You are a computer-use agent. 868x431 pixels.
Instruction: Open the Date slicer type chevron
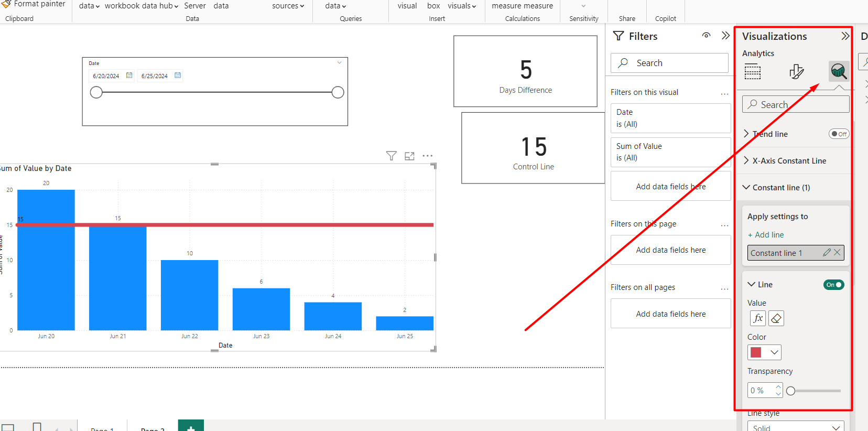pos(339,63)
